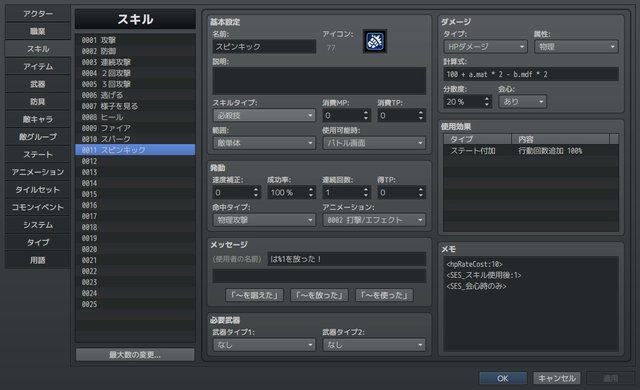Select empty skill slot 0025
The image size is (640, 390).
(x=135, y=304)
